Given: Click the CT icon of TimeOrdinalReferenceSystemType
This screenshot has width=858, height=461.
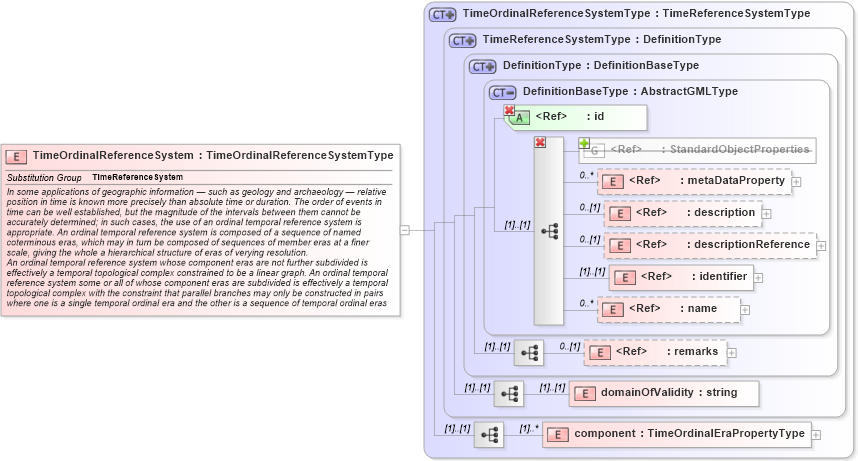Looking at the screenshot, I should click(x=442, y=15).
